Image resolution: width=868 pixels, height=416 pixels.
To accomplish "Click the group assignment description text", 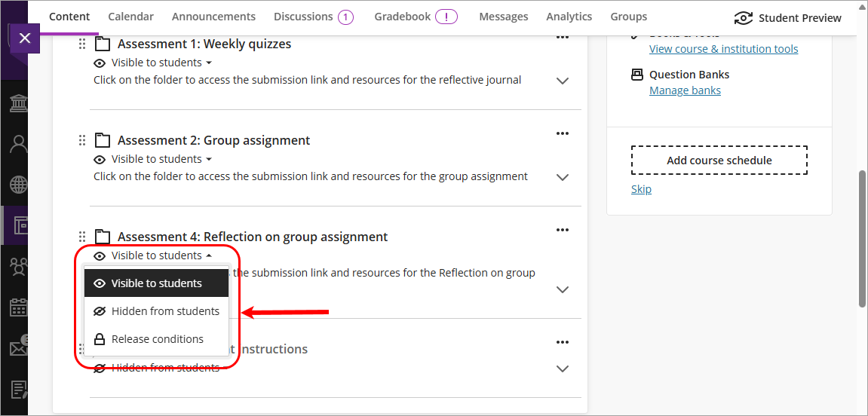I will (x=310, y=176).
